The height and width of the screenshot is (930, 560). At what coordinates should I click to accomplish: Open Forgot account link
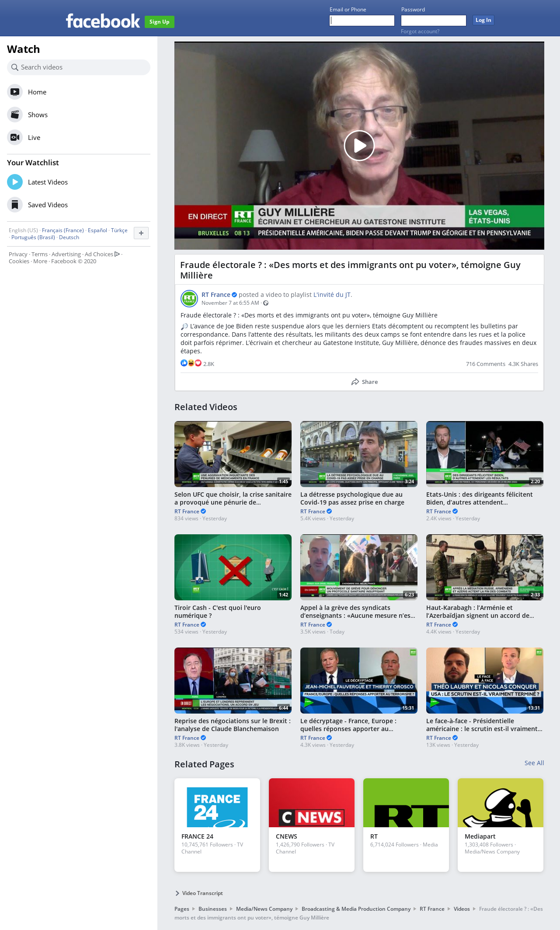420,31
